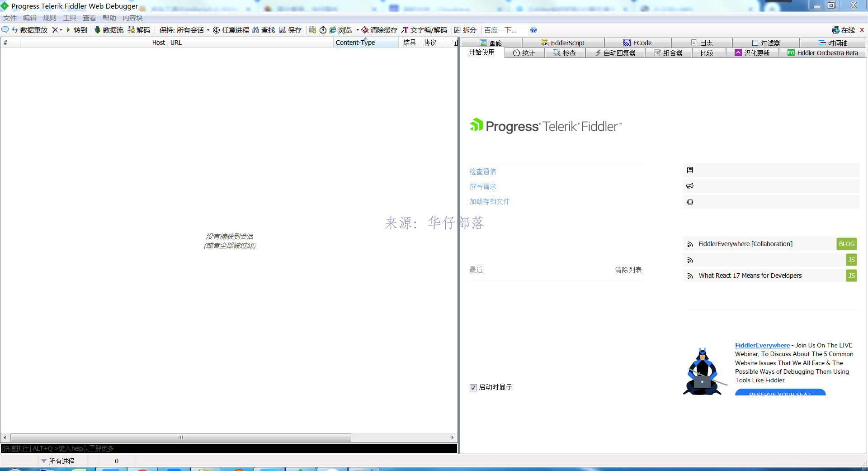The image size is (868, 471).
Task: Click the video film icon row
Action: click(x=771, y=202)
